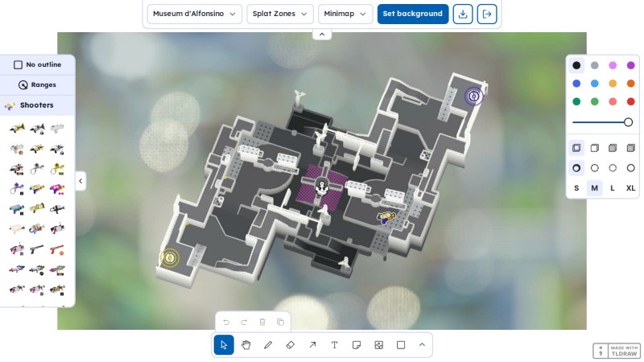
Task: Add the yellow-and-blue Splattershot Jr. weapon
Action: coord(37,188)
